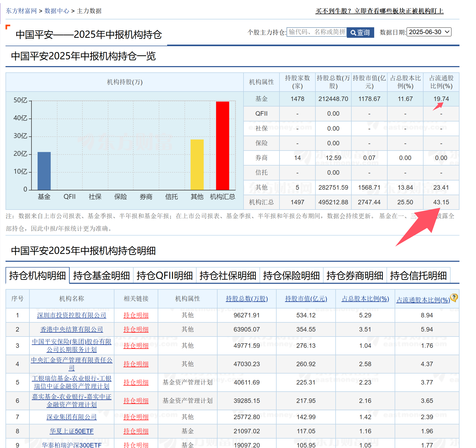This screenshot has width=476, height=448.
Task: Switch to 持仓机构明细 tab
Action: coord(38,275)
